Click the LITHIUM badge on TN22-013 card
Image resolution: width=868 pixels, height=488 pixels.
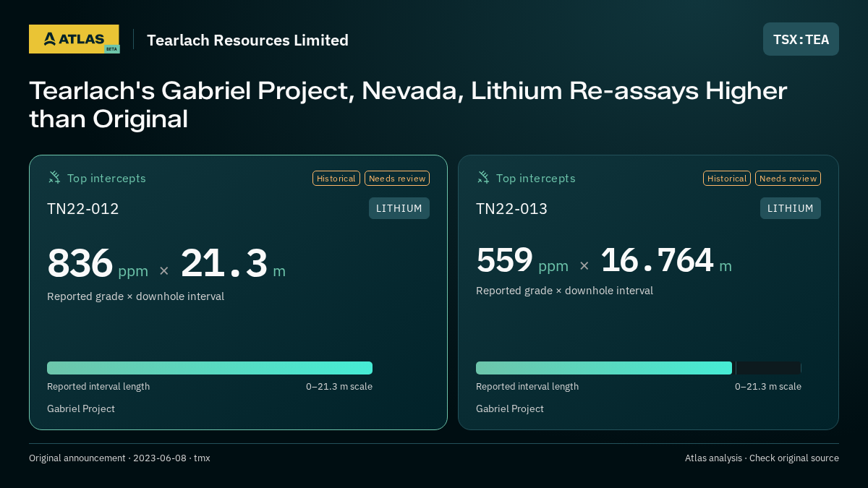point(791,208)
